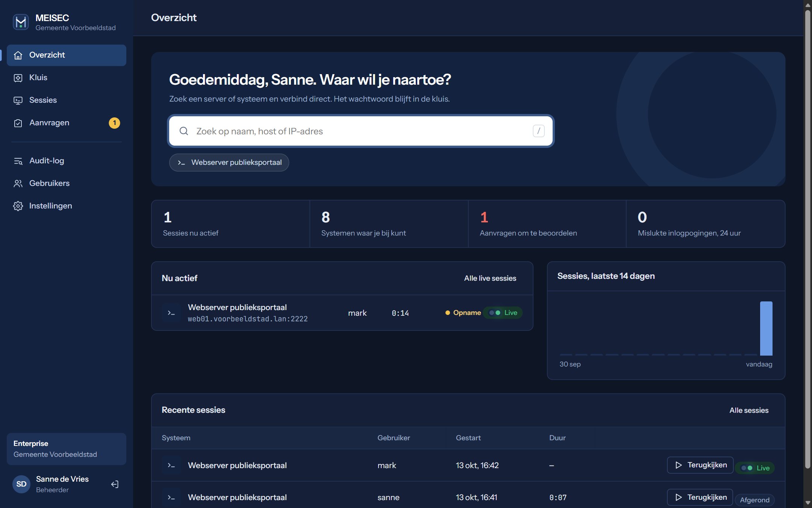Screen dimensions: 812x508
Task: Open the Alle live sessies link
Action: tap(490, 278)
